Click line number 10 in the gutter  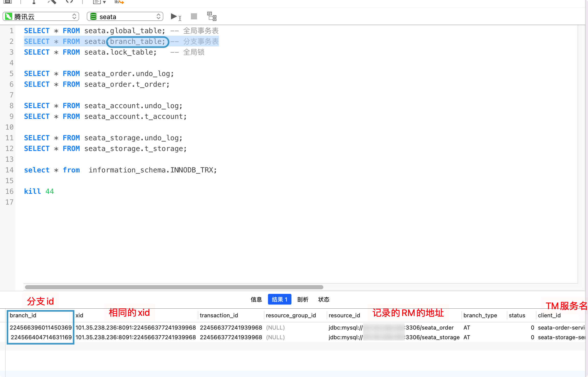click(x=9, y=127)
